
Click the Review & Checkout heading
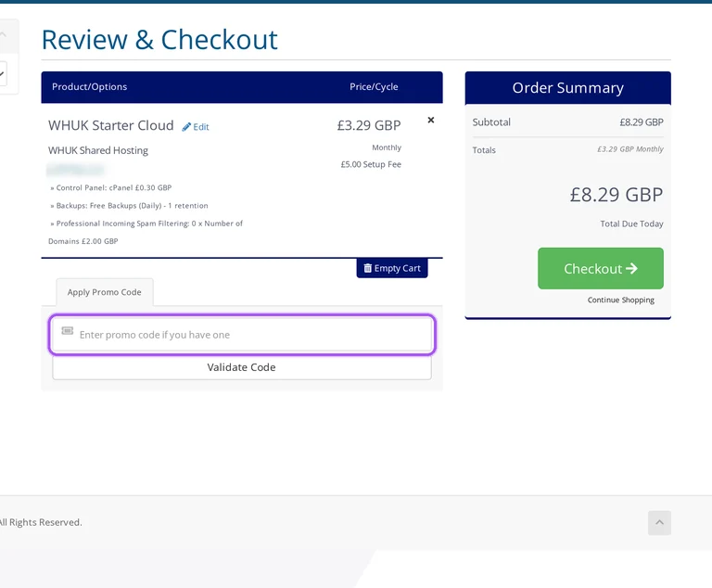click(159, 40)
